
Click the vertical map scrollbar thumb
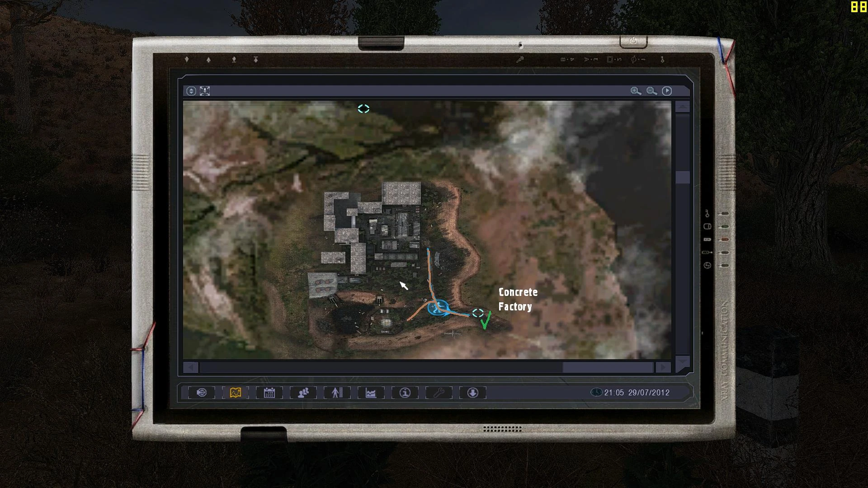coord(682,177)
